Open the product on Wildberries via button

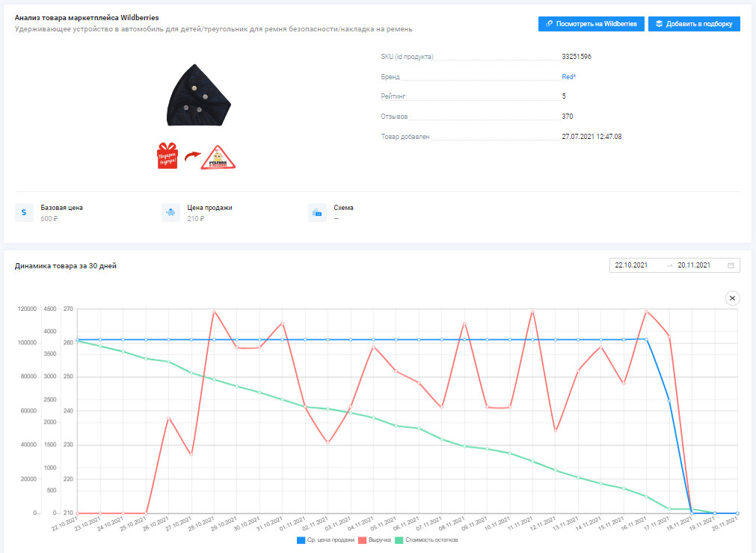click(x=591, y=24)
